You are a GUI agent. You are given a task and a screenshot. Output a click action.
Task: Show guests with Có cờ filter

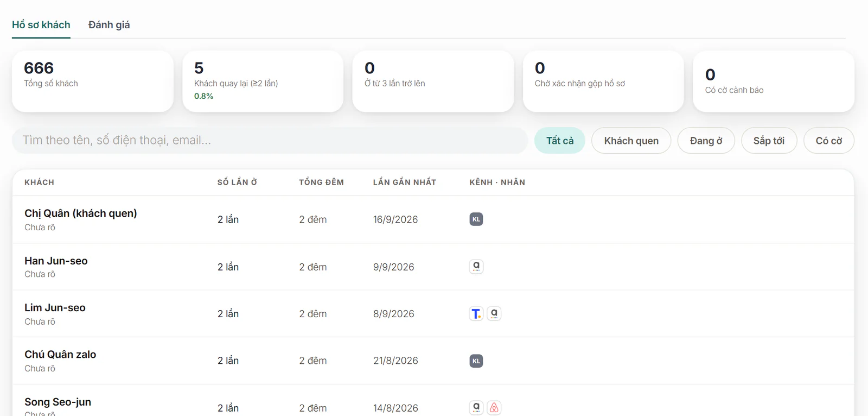click(828, 141)
